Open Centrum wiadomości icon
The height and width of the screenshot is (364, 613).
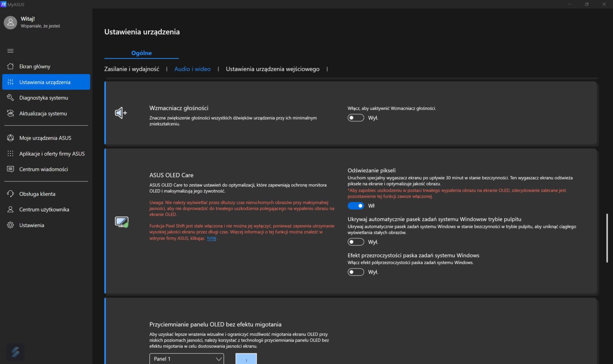pyautogui.click(x=10, y=169)
